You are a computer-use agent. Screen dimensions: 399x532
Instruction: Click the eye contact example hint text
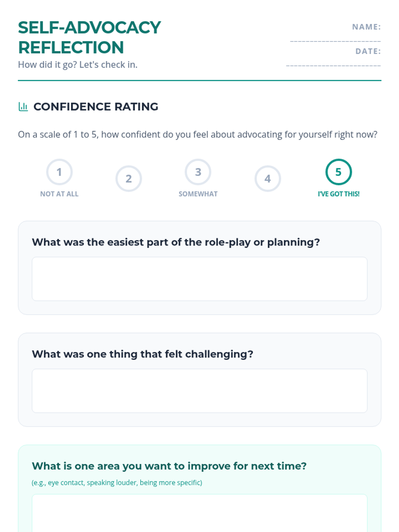pyautogui.click(x=117, y=482)
